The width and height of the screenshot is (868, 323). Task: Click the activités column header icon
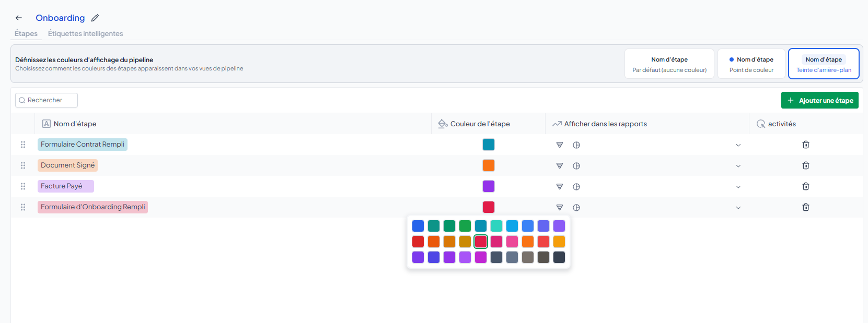point(761,124)
